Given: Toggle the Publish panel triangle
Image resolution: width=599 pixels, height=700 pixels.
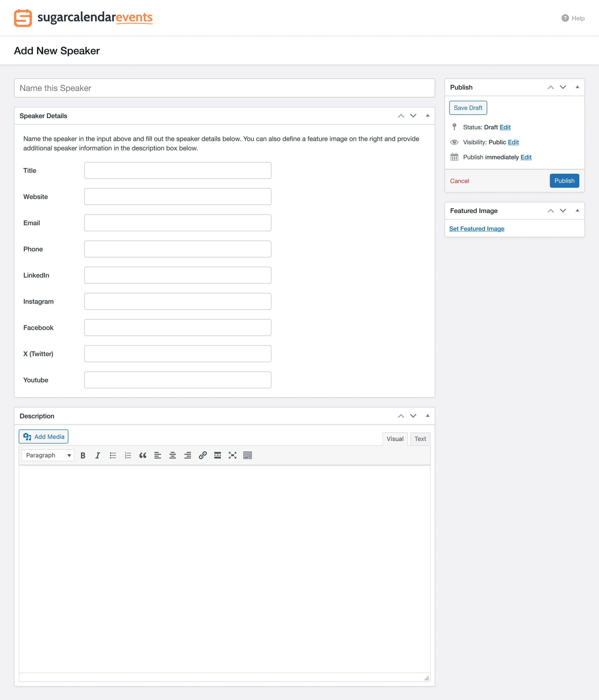Looking at the screenshot, I should 577,87.
